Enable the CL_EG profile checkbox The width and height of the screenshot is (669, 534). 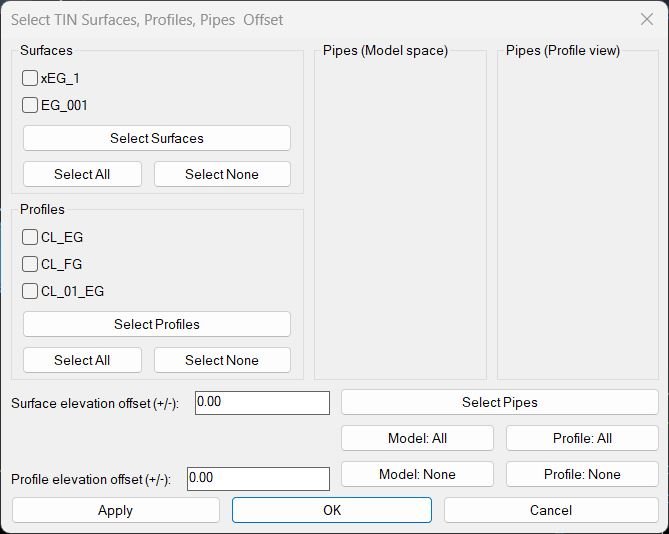click(30, 237)
